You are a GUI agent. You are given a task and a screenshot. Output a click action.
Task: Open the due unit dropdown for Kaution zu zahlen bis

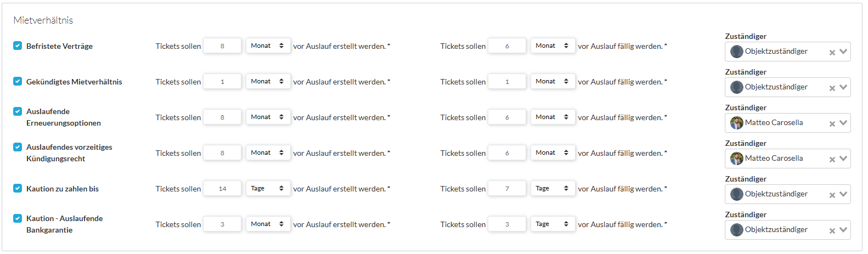[553, 189]
